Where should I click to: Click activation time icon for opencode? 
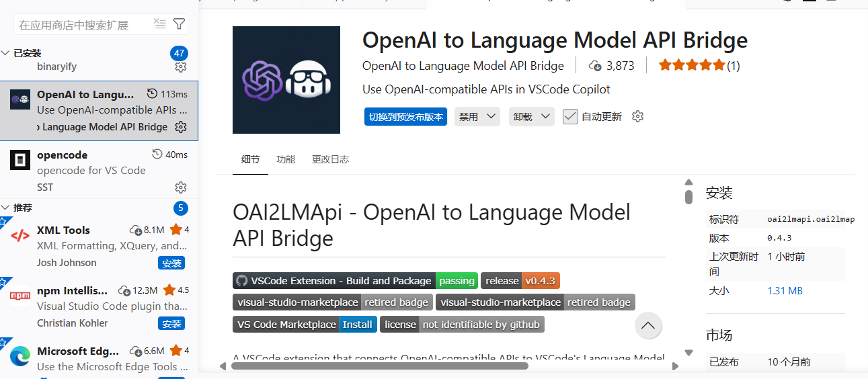157,155
